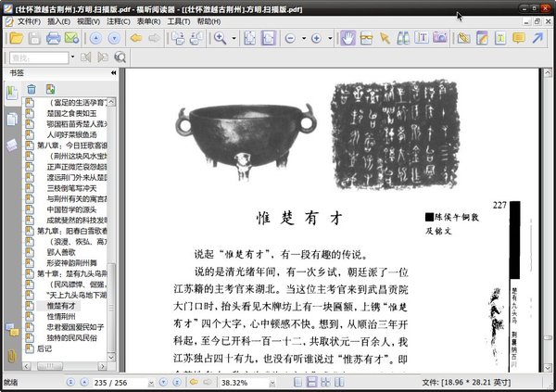Image resolution: width=556 pixels, height=392 pixels.
Task: Click the Print icon in toolbar
Action: (54, 38)
